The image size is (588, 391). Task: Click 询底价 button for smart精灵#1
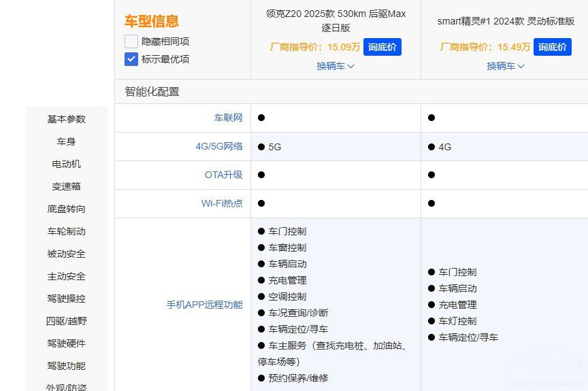pyautogui.click(x=552, y=47)
